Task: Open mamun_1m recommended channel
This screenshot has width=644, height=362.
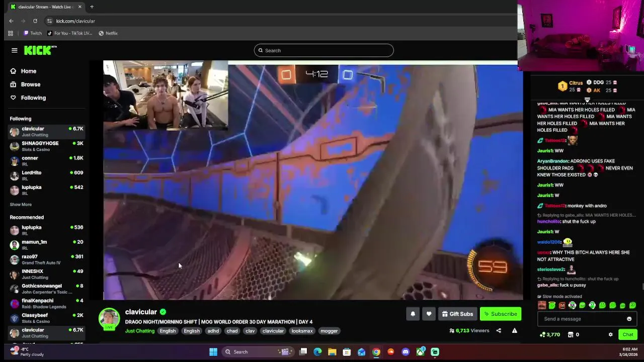Action: pos(46,245)
